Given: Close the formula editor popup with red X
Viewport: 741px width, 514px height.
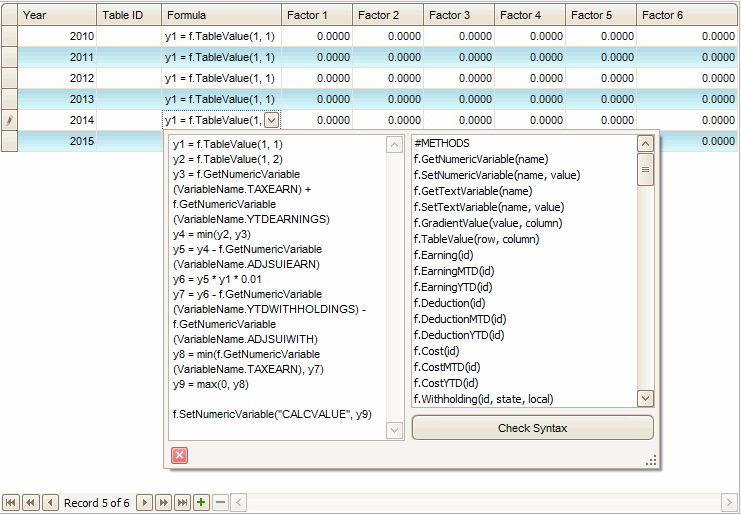Looking at the screenshot, I should [180, 455].
